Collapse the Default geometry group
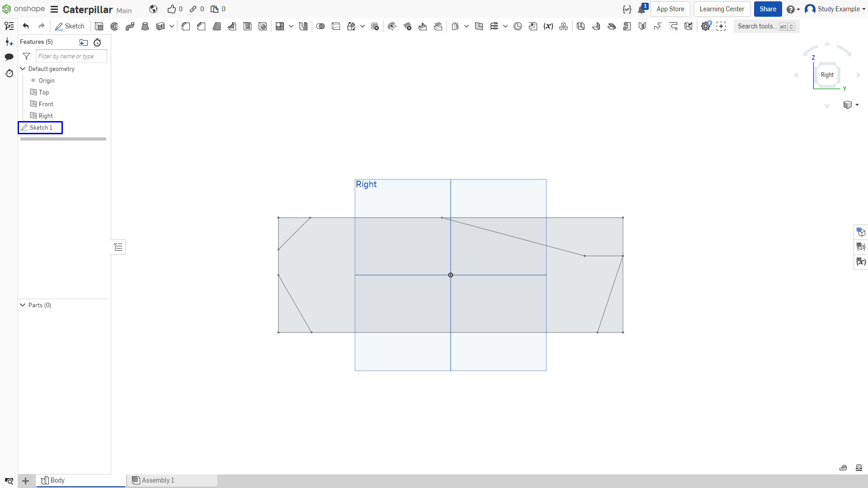868x488 pixels. [x=23, y=69]
